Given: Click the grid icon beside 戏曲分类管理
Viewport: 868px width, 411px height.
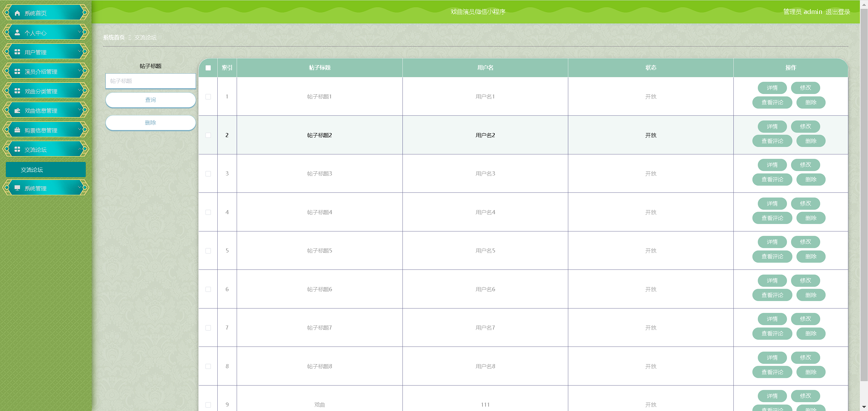Looking at the screenshot, I should pos(17,91).
